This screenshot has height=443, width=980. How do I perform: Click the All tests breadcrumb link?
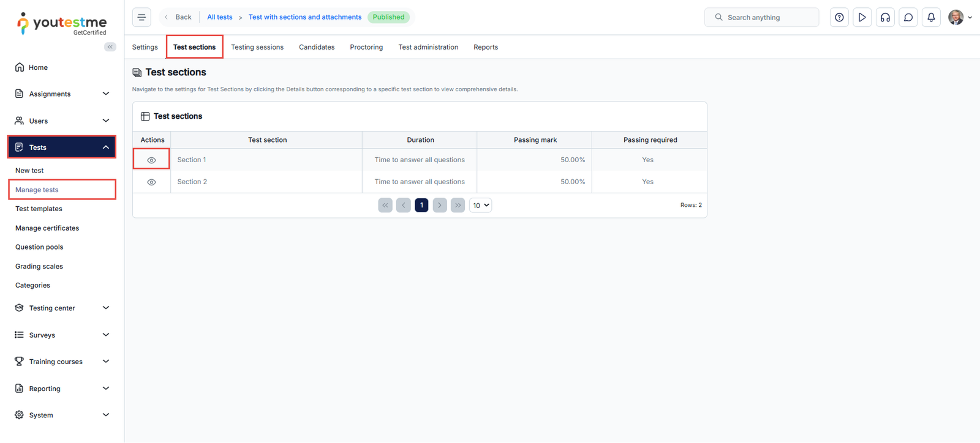coord(219,17)
